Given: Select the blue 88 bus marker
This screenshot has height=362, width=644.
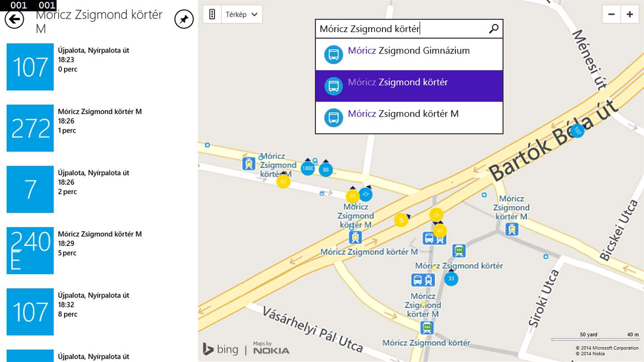Looking at the screenshot, I should coord(326,169).
